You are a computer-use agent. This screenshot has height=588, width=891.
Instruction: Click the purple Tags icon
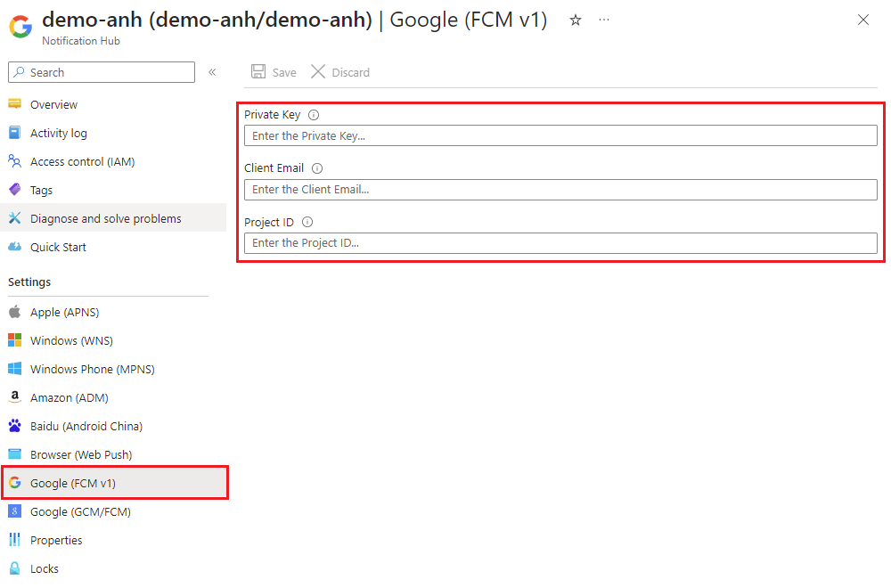15,189
